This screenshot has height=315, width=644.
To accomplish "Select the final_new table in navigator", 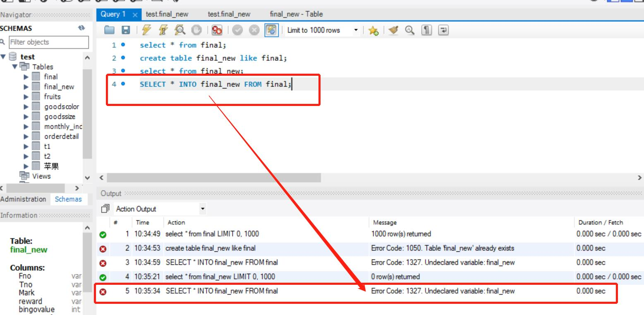I will tap(59, 87).
